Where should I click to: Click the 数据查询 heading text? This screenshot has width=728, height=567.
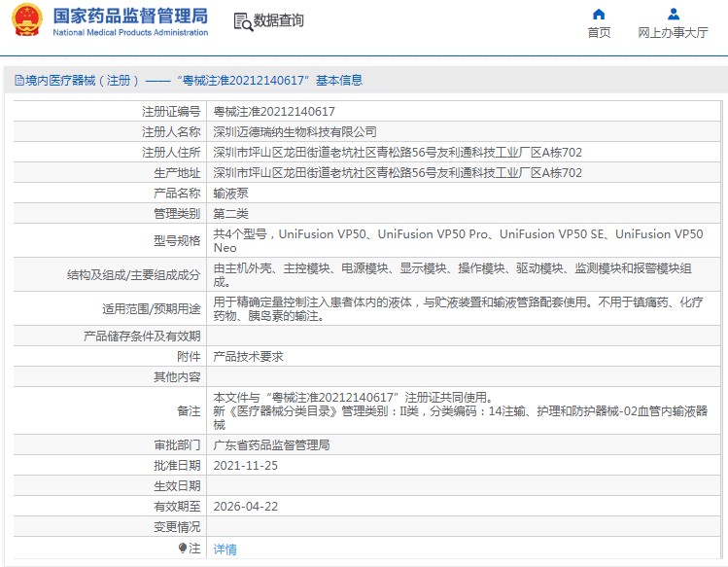coord(279,20)
